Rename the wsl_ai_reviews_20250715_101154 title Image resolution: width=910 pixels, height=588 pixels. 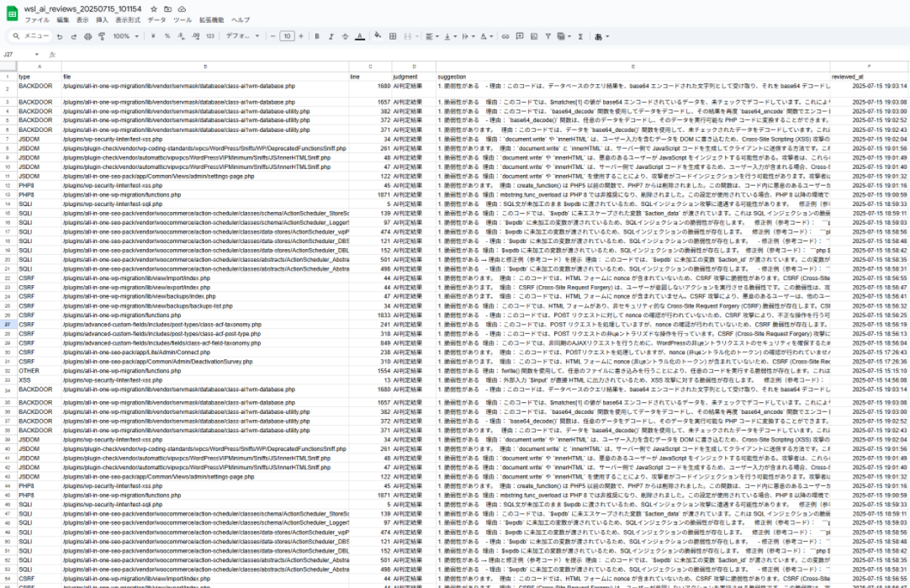(x=83, y=9)
